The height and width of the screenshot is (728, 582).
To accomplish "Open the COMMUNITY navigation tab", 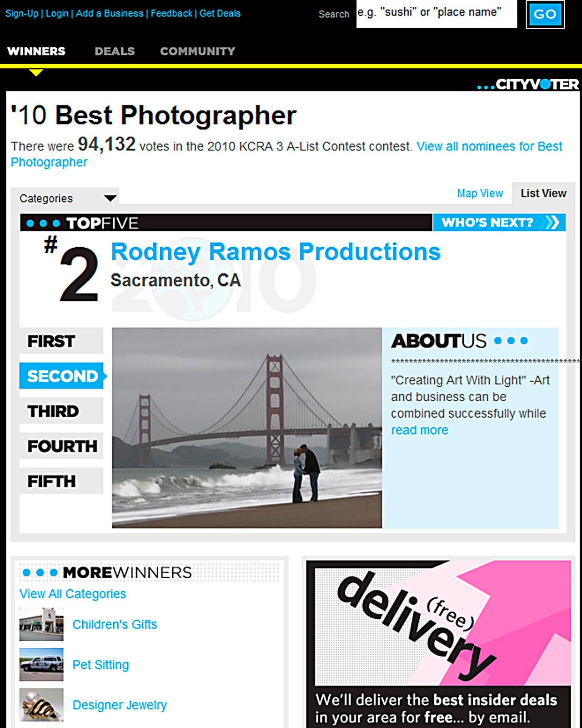I will pyautogui.click(x=198, y=51).
